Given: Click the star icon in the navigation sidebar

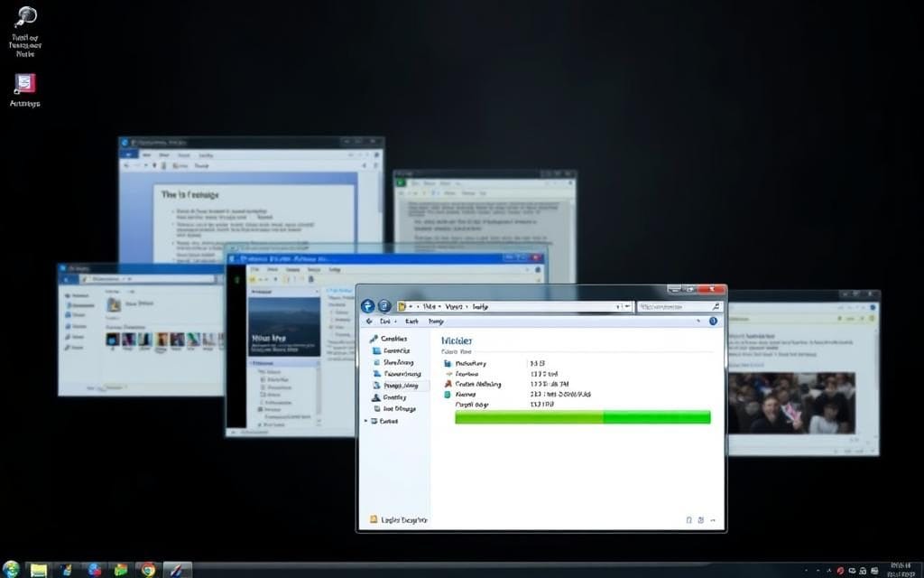Looking at the screenshot, I should click(373, 338).
